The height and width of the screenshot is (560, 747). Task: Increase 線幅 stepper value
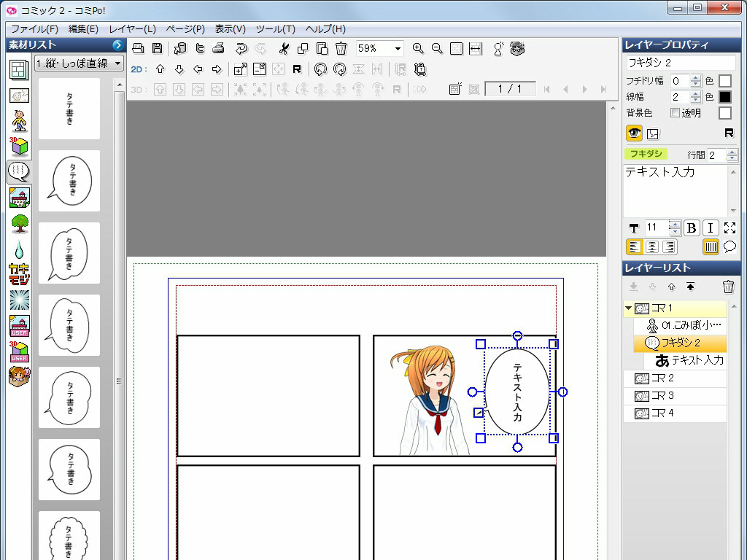click(x=695, y=94)
